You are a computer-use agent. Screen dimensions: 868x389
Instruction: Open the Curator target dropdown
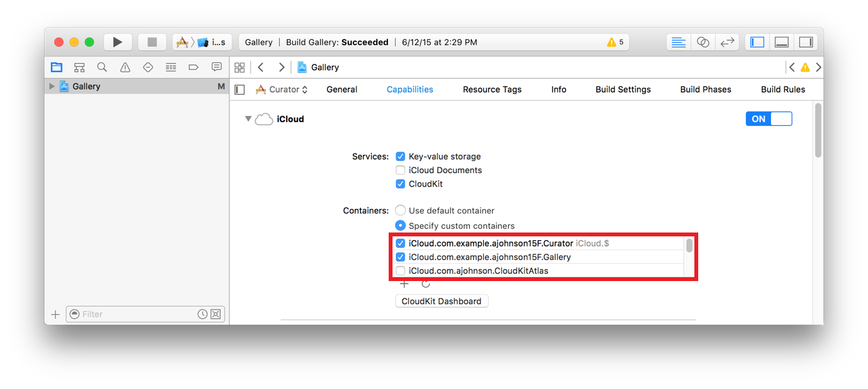click(x=282, y=89)
